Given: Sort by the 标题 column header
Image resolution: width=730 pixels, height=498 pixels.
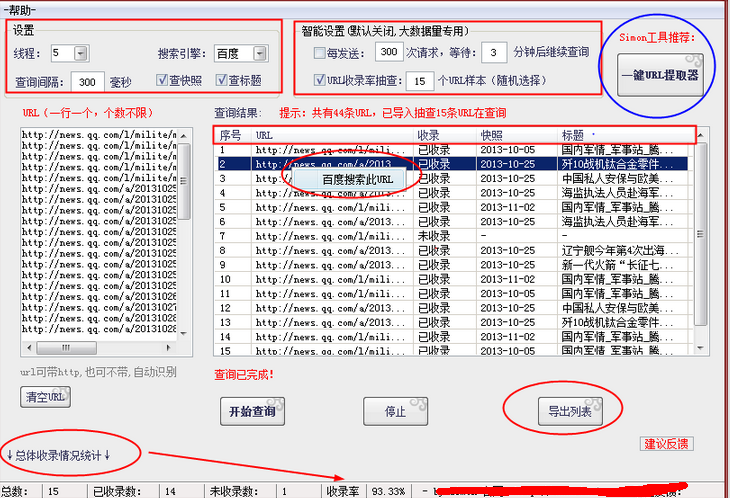Looking at the screenshot, I should click(x=625, y=135).
